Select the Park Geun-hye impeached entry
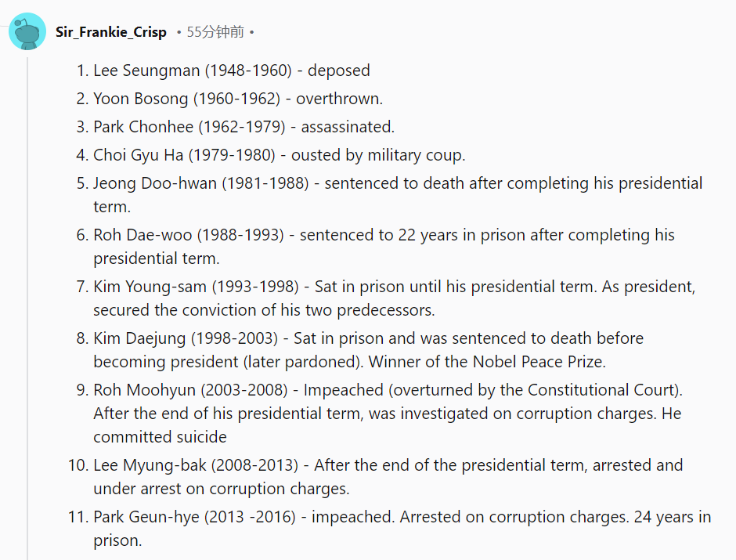Viewport: 736px width, 560px height. tap(390, 529)
